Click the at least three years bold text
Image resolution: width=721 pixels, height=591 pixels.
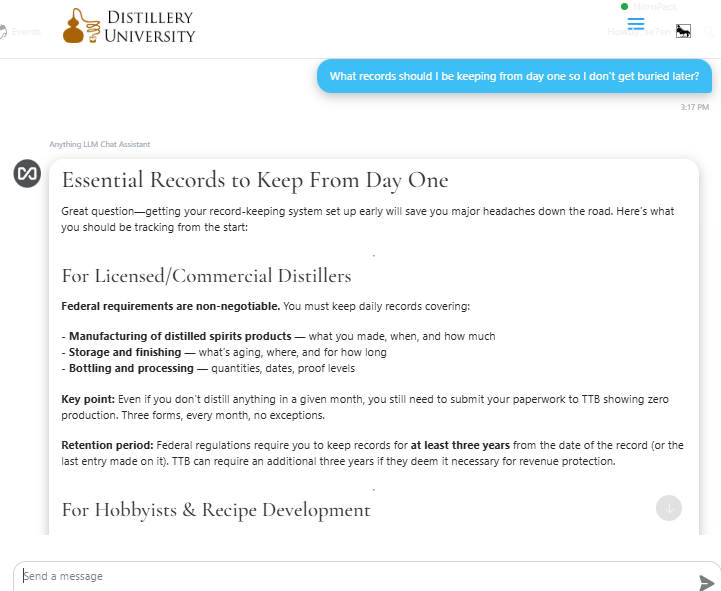click(x=460, y=445)
